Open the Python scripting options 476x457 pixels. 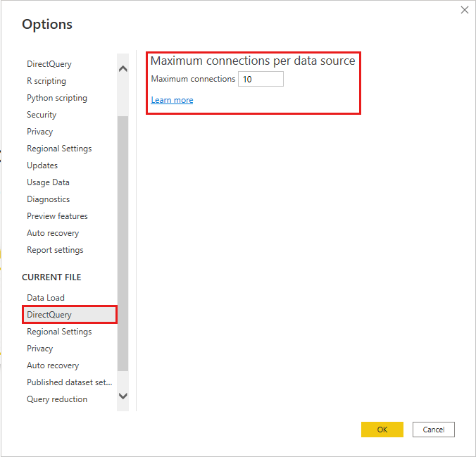coord(57,98)
